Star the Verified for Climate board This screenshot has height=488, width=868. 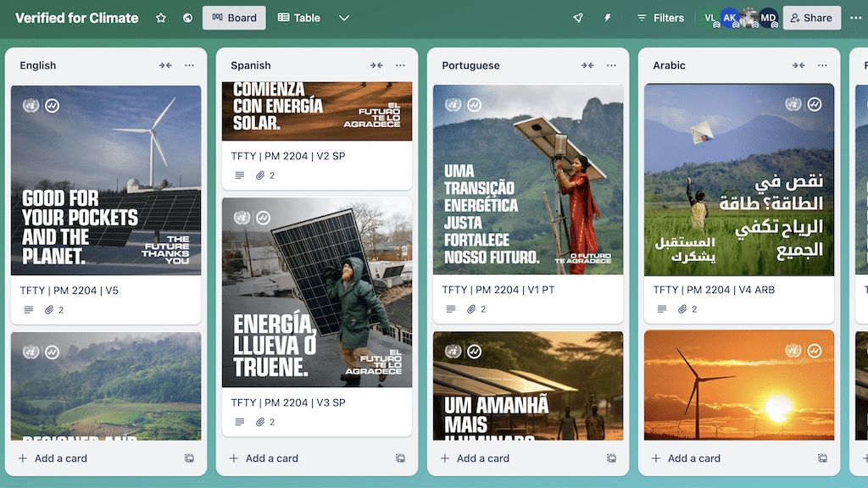tap(161, 18)
